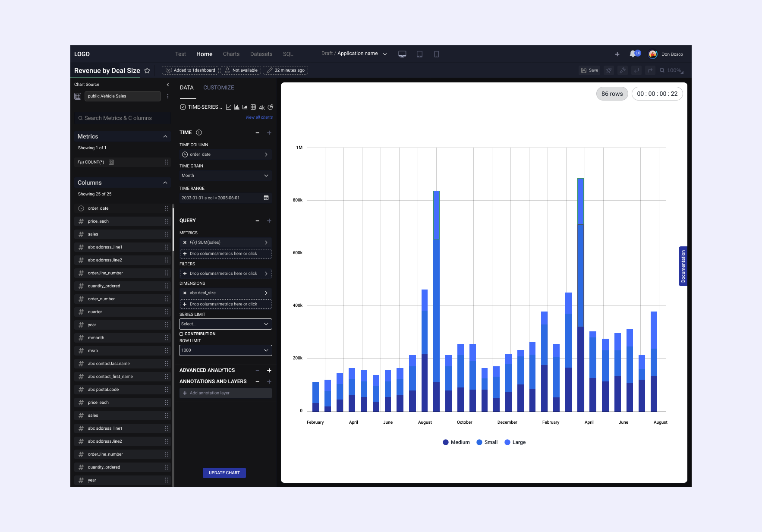The width and height of the screenshot is (762, 532).
Task: Toggle the Small legend series
Action: [487, 442]
